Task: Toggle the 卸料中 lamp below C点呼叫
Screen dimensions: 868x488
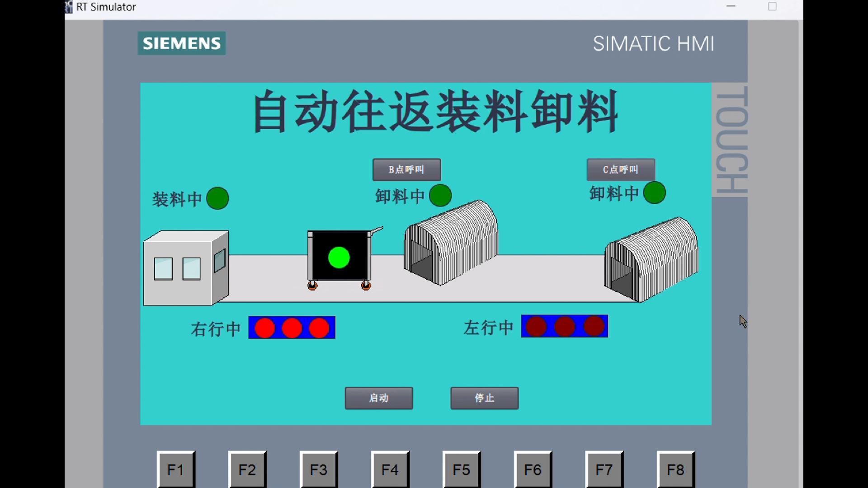Action: tap(654, 193)
